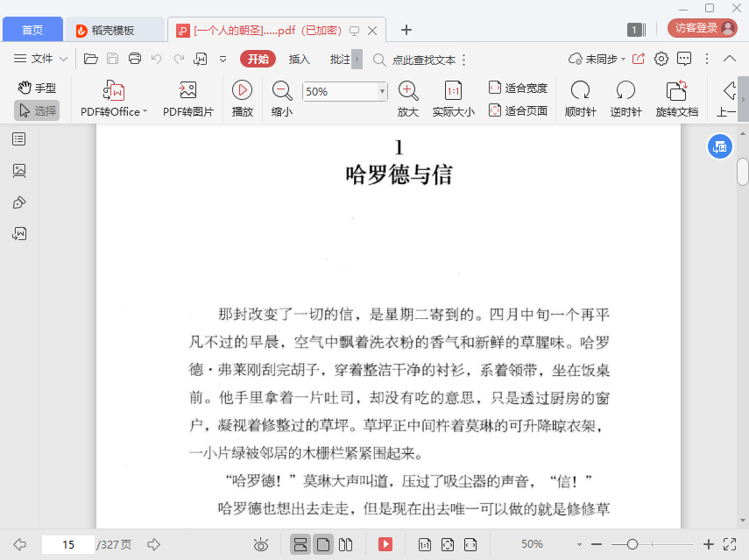Click the redo arrow

coord(179,59)
